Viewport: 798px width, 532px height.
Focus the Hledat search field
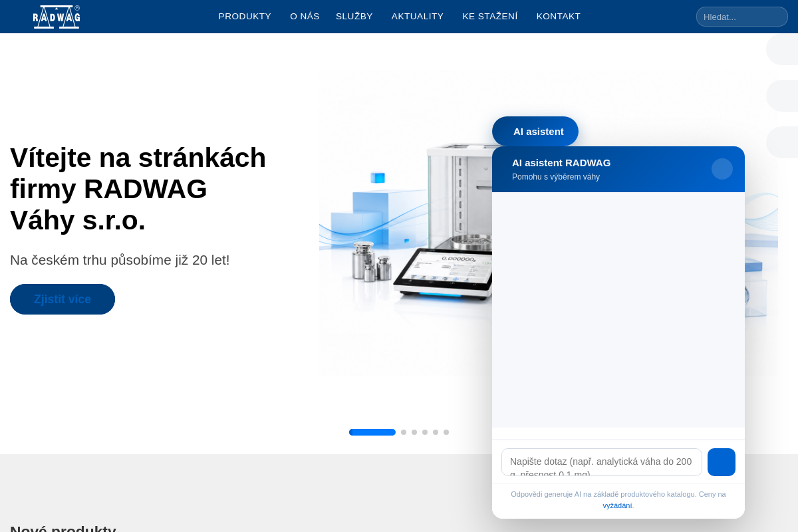[x=742, y=17]
